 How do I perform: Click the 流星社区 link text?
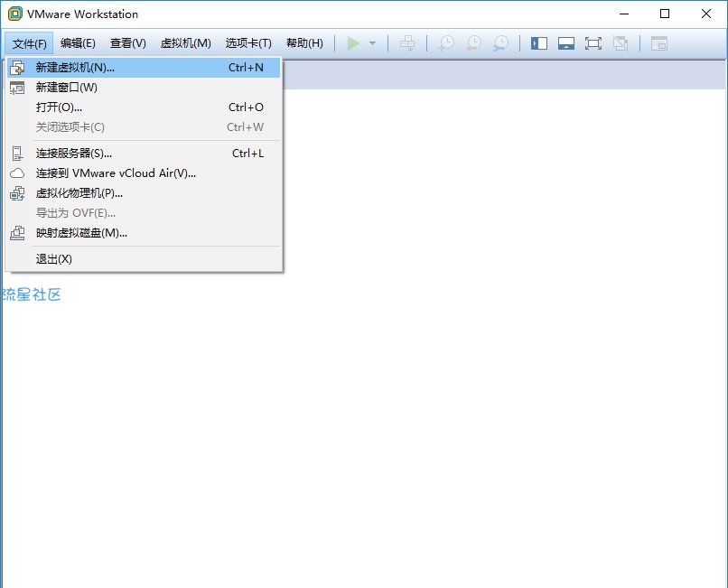click(31, 294)
